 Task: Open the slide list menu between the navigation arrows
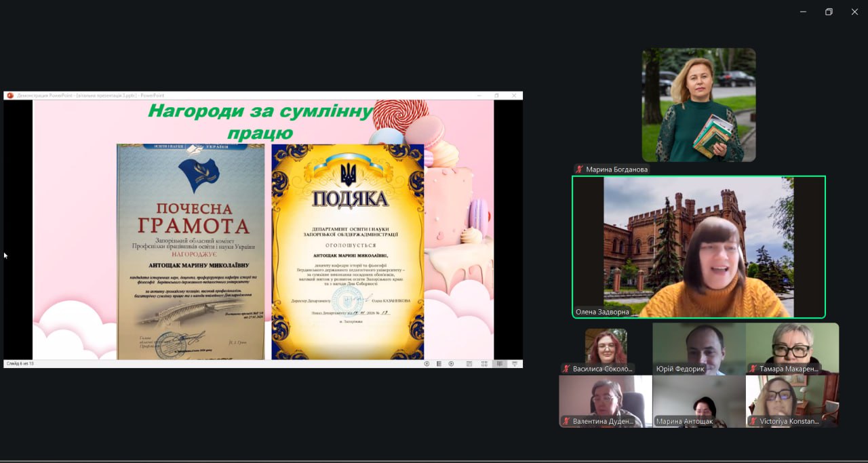coord(439,364)
